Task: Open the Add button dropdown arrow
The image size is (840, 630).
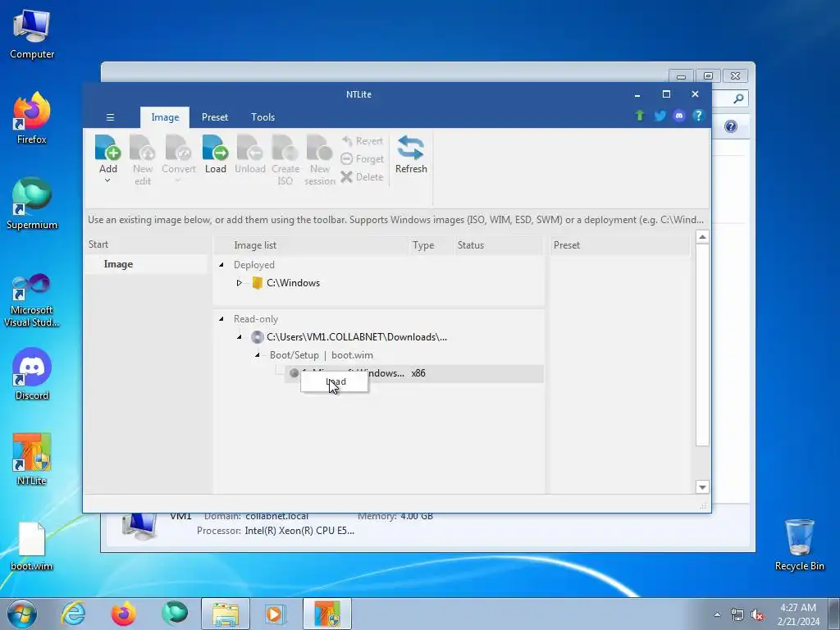Action: point(107,181)
